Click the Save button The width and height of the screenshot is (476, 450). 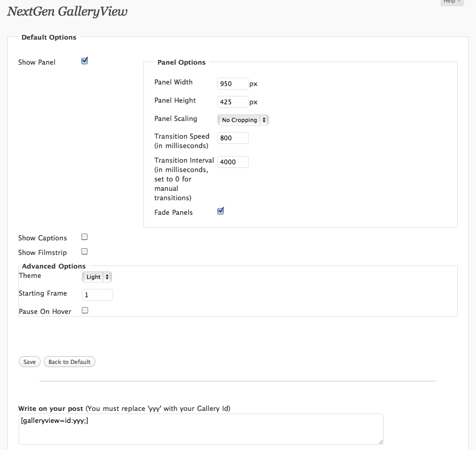pos(29,362)
